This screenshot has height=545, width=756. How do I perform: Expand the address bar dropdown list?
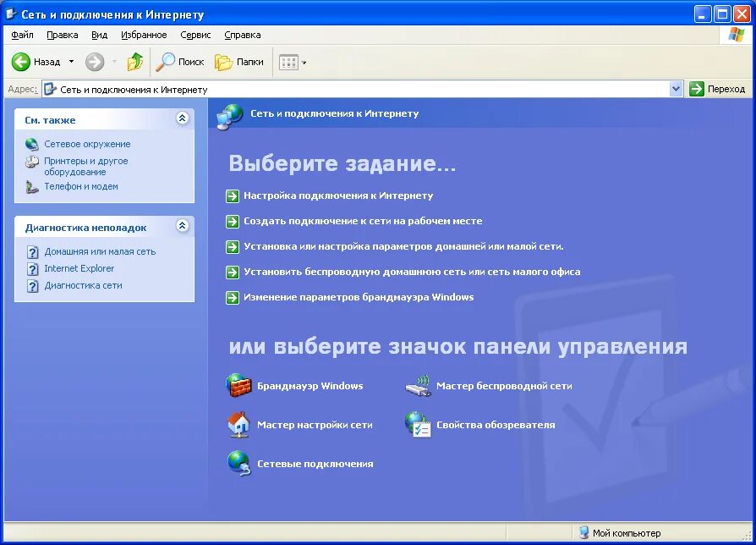[676, 89]
